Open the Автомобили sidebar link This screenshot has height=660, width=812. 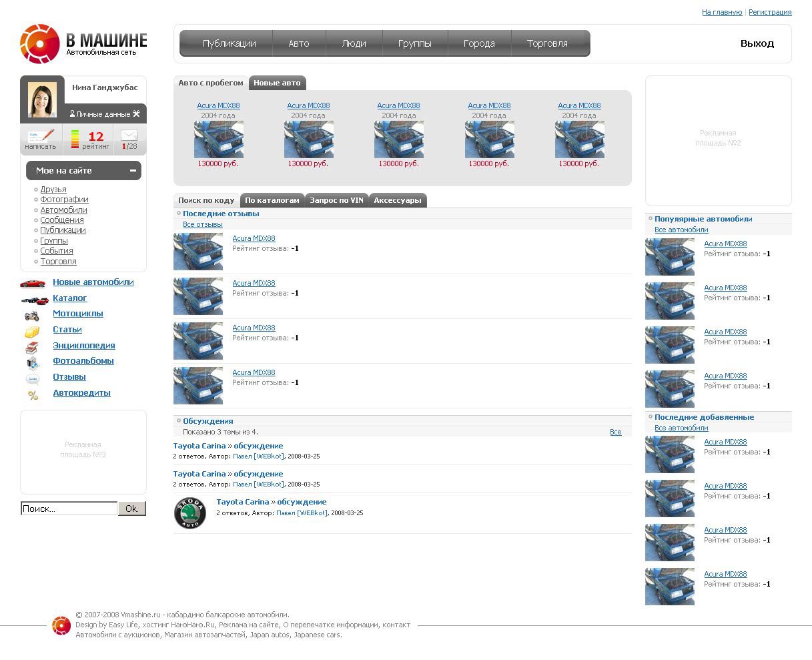click(x=63, y=210)
